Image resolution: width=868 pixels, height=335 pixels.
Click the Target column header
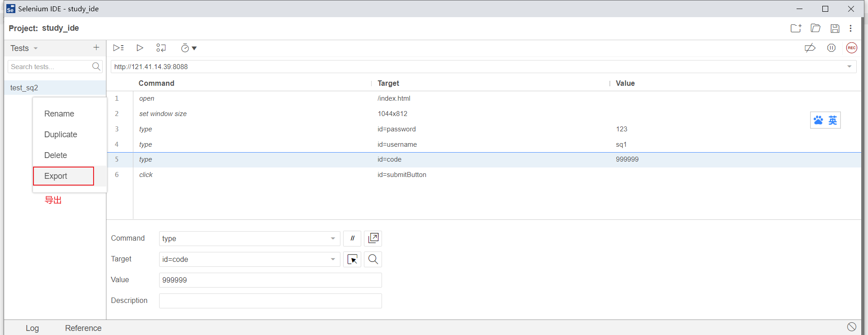pyautogui.click(x=388, y=83)
